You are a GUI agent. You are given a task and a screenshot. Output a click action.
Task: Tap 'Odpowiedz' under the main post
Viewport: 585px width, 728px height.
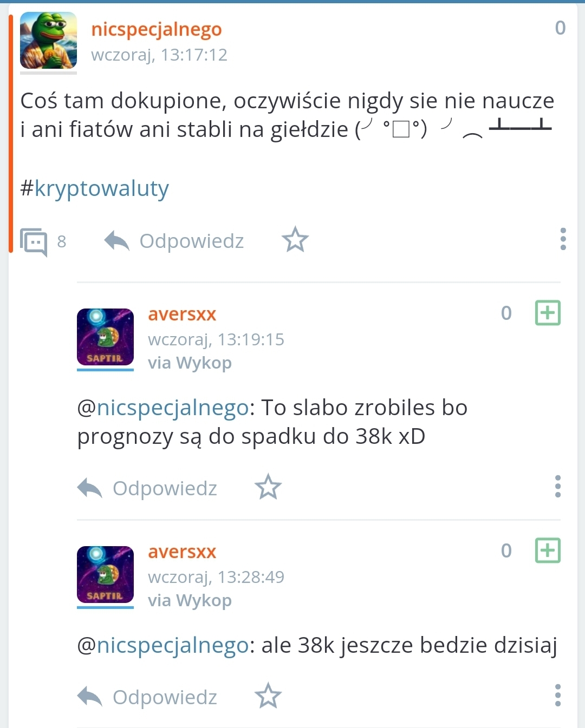[x=192, y=241]
